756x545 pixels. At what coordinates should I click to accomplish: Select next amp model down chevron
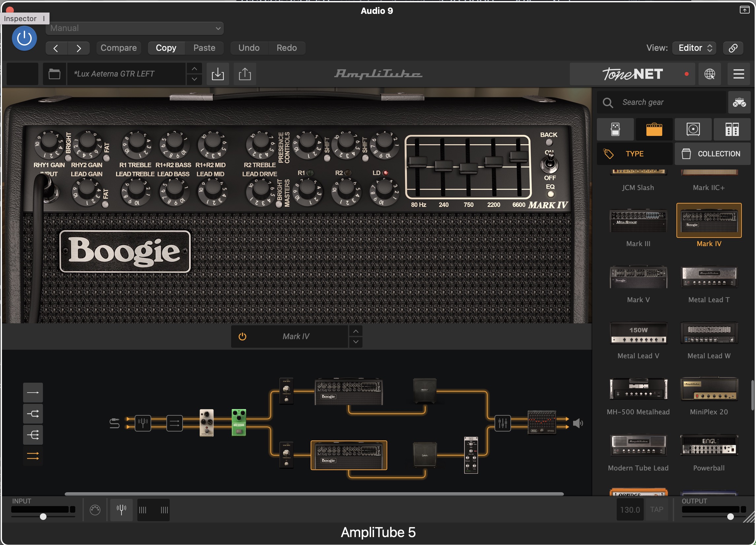click(356, 341)
